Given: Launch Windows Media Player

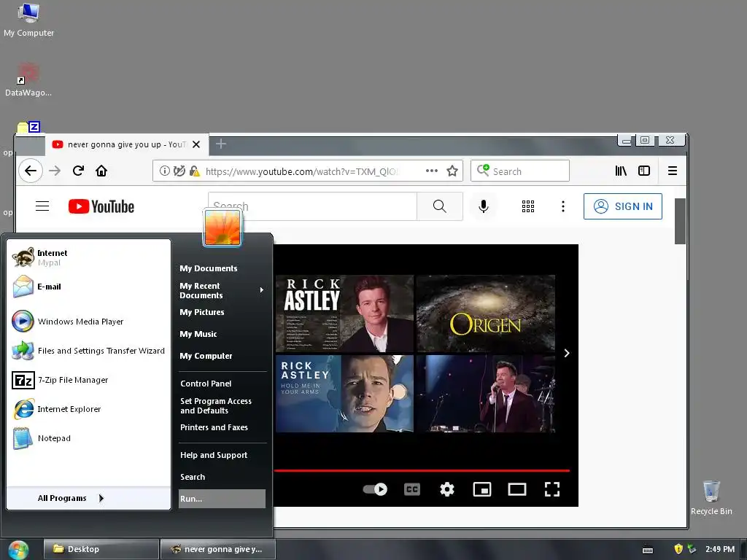Looking at the screenshot, I should [88, 322].
